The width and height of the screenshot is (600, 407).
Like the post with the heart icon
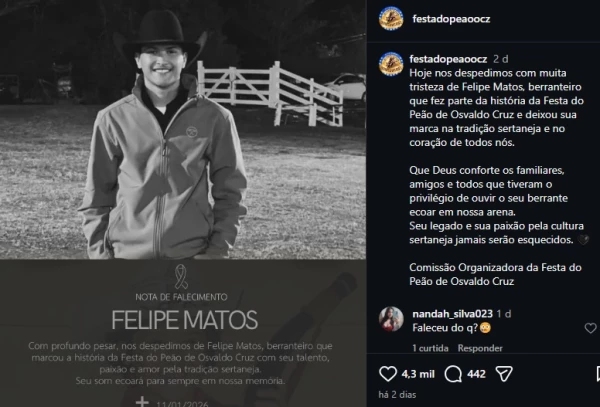[388, 374]
